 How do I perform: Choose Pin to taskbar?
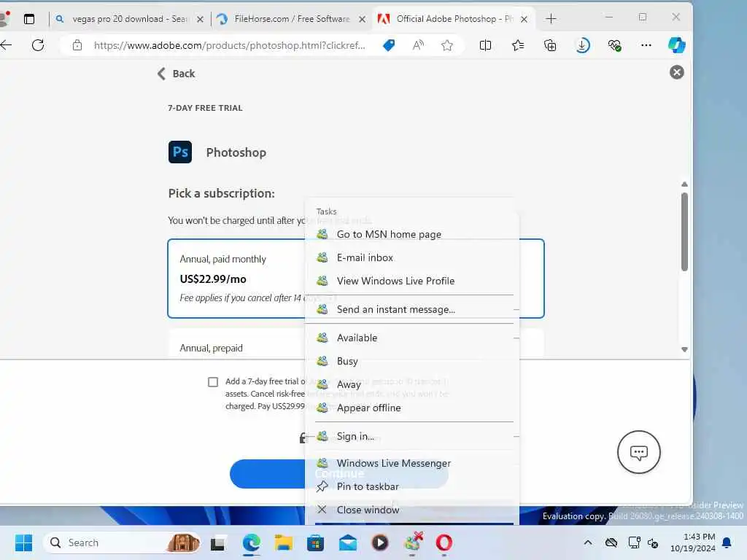(411, 486)
